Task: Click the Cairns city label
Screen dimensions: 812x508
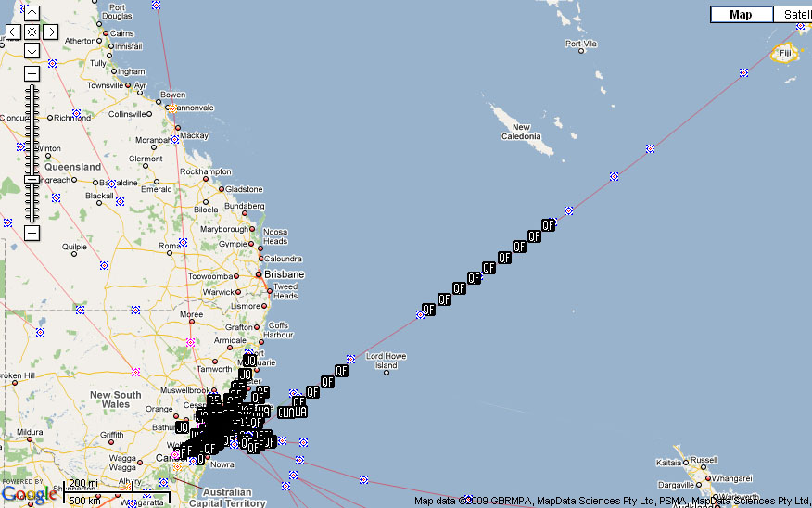Action: 122,33
